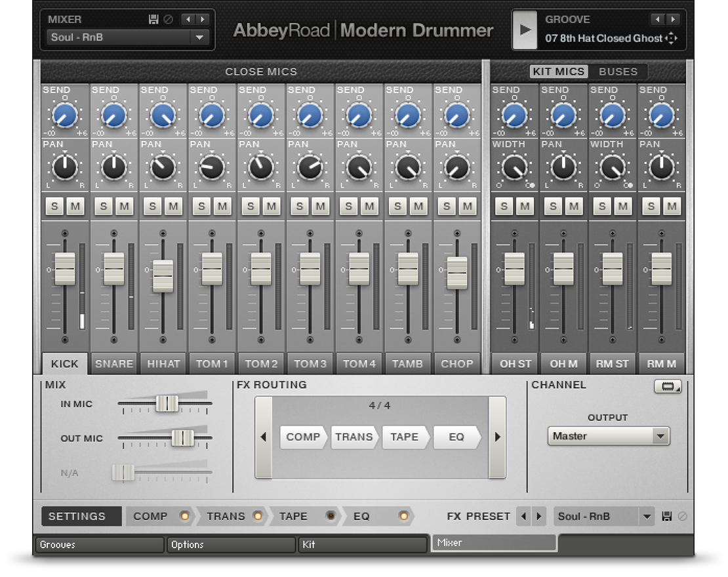This screenshot has width=728, height=577.
Task: Click TRANS block in FX routing
Action: click(354, 437)
